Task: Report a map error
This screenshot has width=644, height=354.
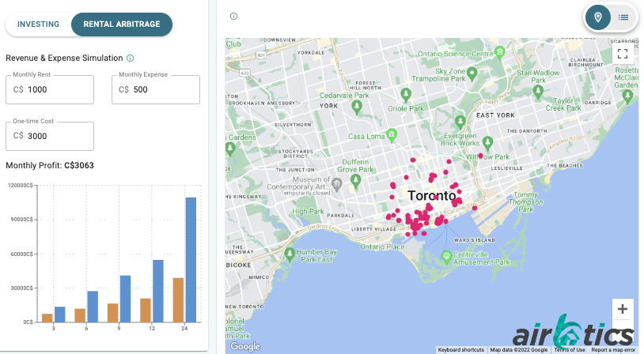Action: click(613, 350)
